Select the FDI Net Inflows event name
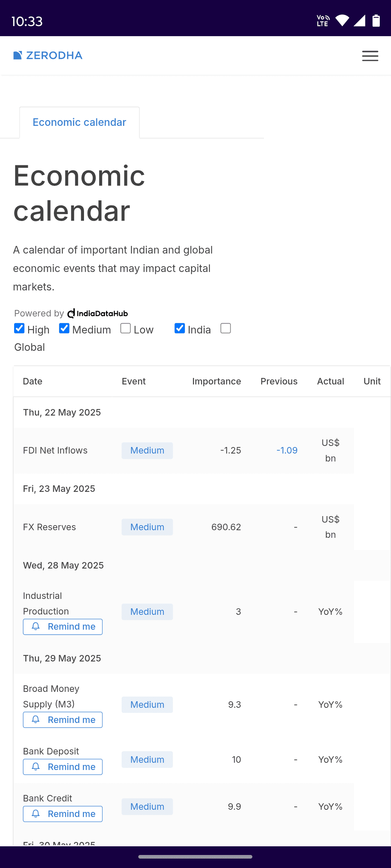The width and height of the screenshot is (391, 868). (x=55, y=451)
